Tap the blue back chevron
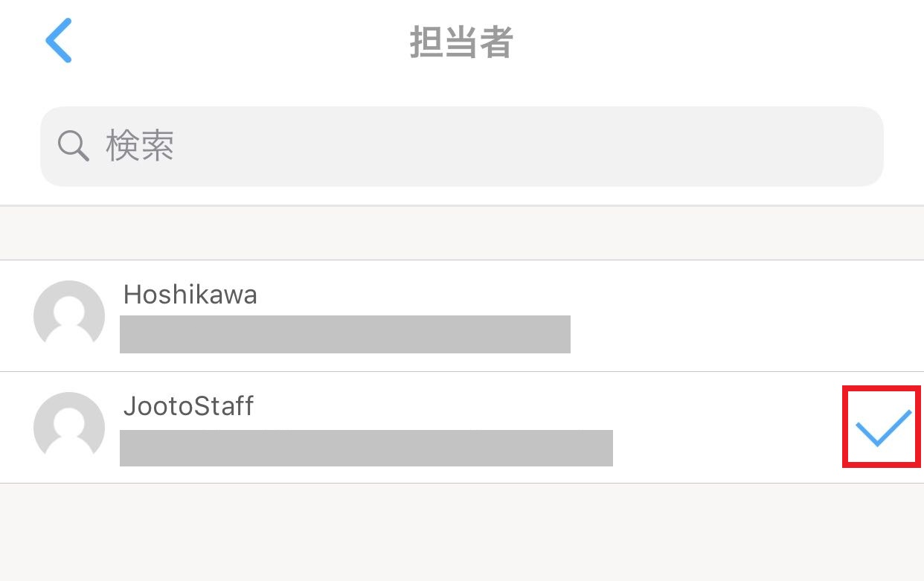The width and height of the screenshot is (924, 581). pos(58,41)
